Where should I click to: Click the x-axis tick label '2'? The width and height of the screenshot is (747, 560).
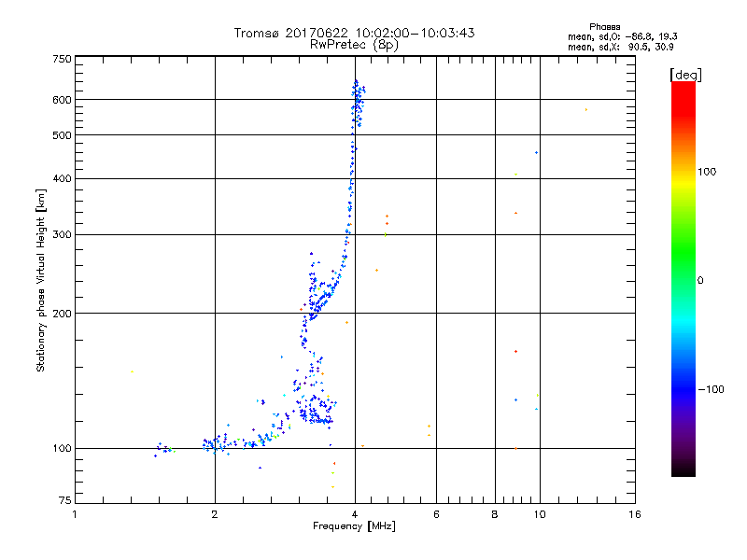215,514
